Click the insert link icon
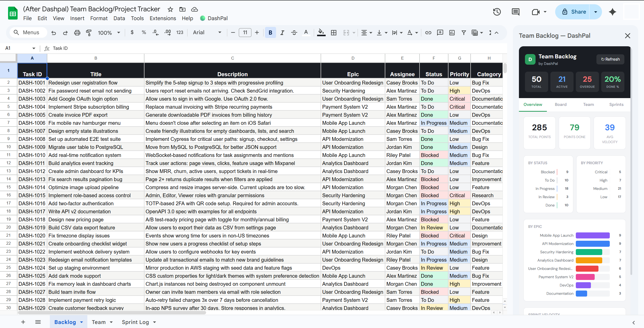The image size is (644, 328). click(428, 33)
